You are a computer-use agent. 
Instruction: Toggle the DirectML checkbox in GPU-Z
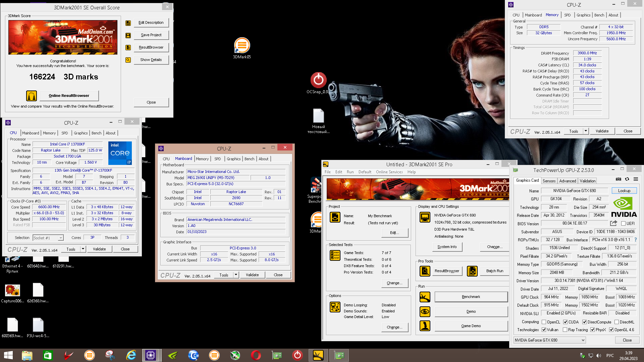pos(617,322)
